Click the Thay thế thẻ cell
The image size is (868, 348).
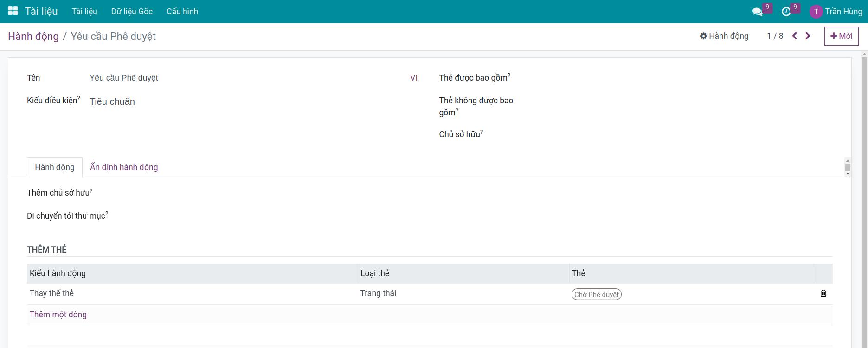click(192, 293)
